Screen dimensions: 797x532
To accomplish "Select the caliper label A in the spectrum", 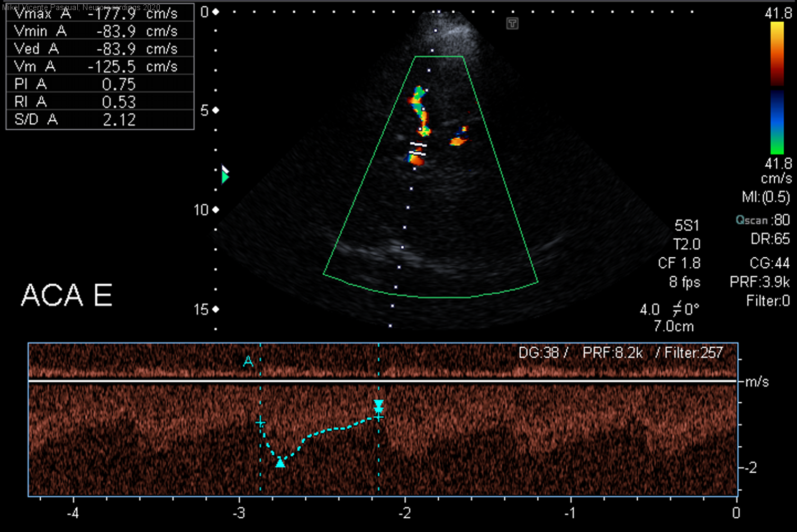I will pos(248,362).
